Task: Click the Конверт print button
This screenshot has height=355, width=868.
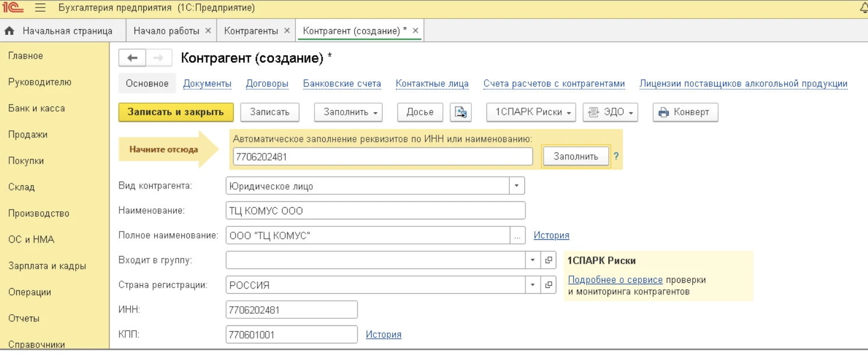Action: 685,112
